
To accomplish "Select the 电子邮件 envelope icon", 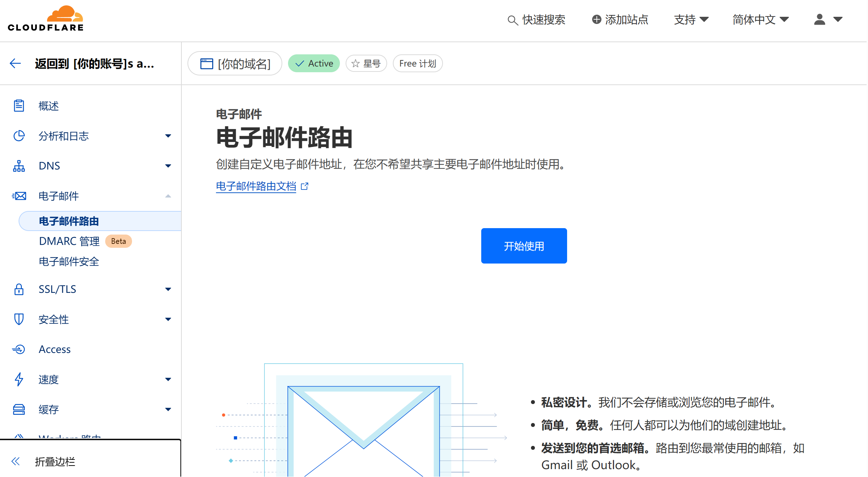I will [x=19, y=196].
